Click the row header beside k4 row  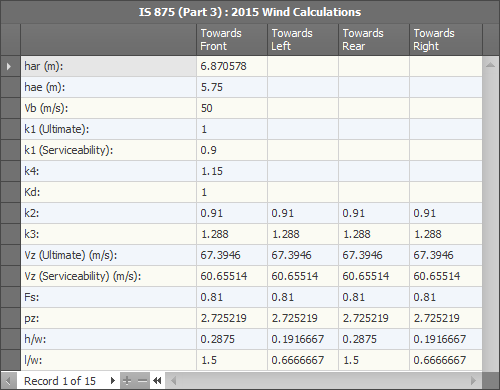pyautogui.click(x=10, y=171)
